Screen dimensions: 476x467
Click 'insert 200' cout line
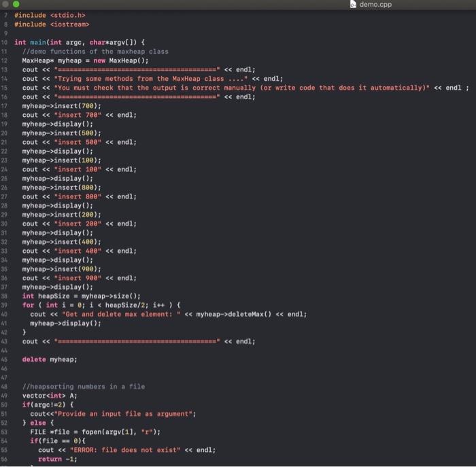pyautogui.click(x=80, y=224)
